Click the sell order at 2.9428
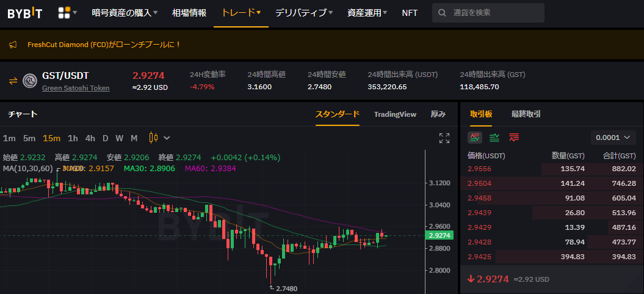Image resolution: width=644 pixels, height=294 pixels. tap(552, 242)
